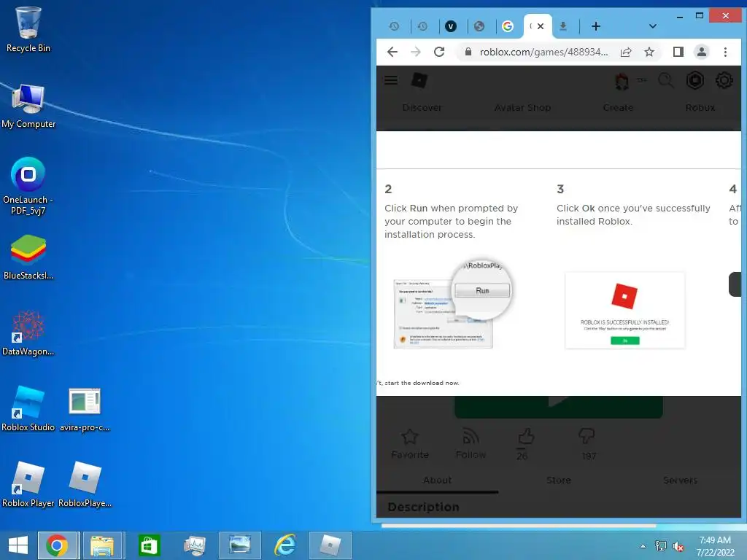Click the share page icon in address bar
This screenshot has width=747, height=560.
point(626,52)
